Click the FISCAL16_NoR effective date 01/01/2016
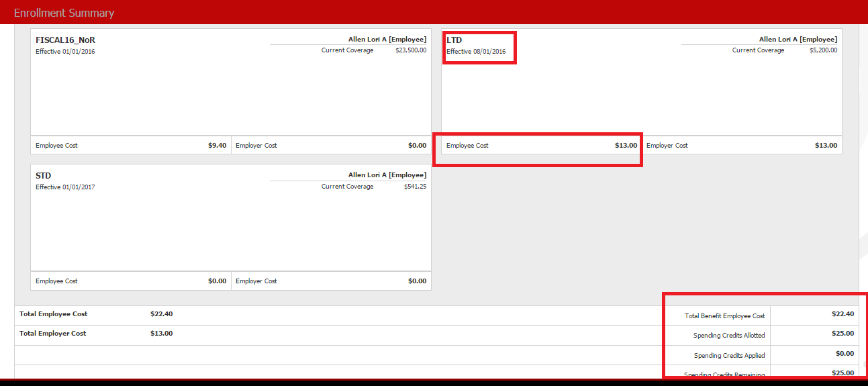868x386 pixels. [x=65, y=52]
